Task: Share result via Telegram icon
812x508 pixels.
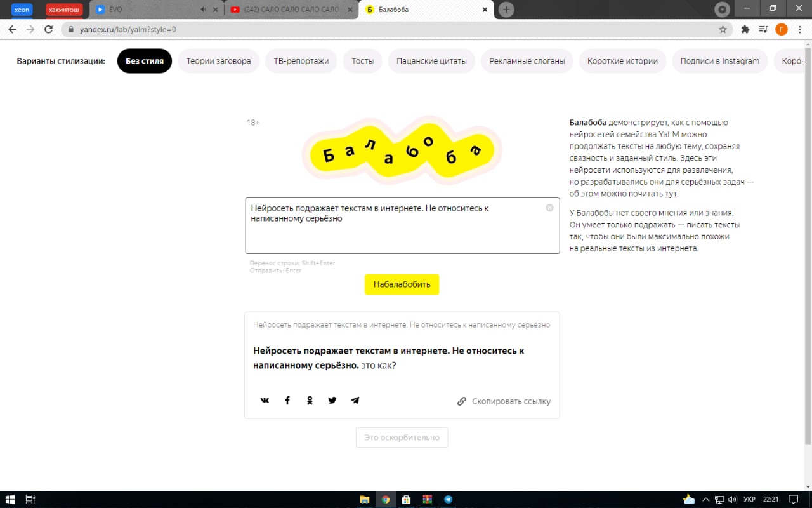Action: (355, 401)
